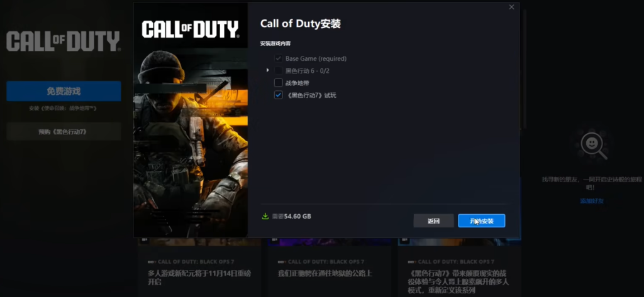Select 预购《黑色行动7》 button

pos(64,131)
